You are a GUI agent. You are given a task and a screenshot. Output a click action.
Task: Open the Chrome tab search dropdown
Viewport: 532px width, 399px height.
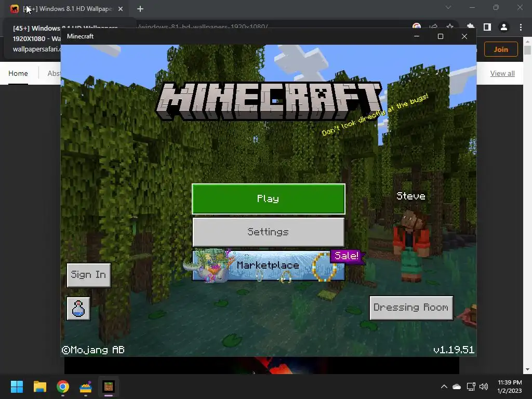pyautogui.click(x=448, y=7)
